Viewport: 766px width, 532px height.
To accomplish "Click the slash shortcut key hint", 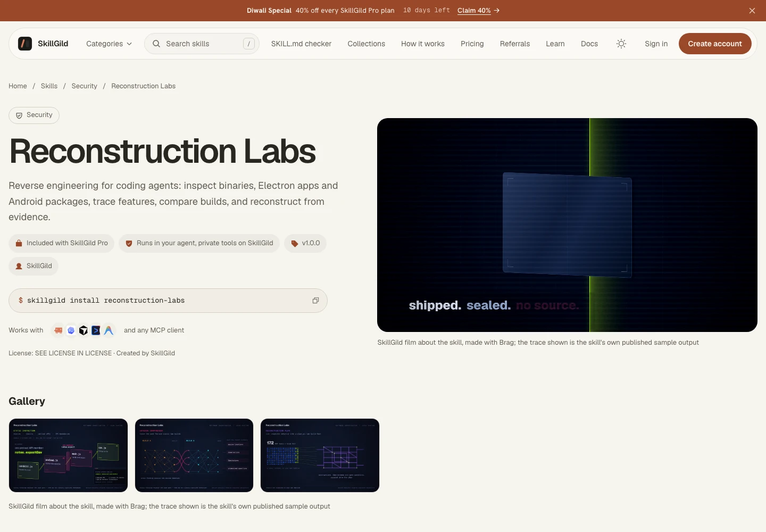I will click(x=249, y=44).
